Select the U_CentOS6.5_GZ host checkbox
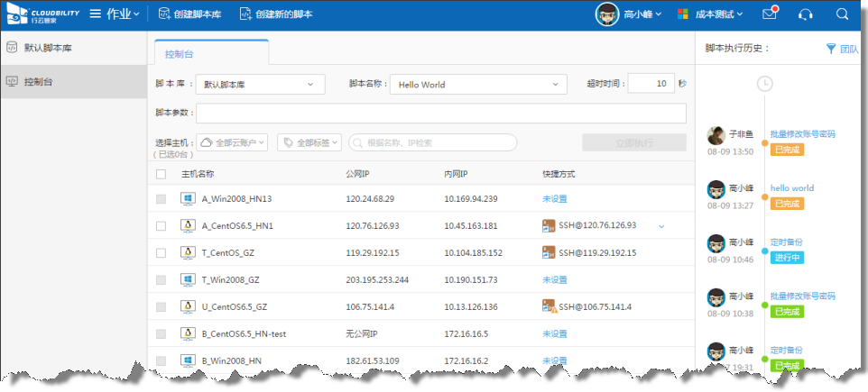868x392 pixels. (x=162, y=307)
